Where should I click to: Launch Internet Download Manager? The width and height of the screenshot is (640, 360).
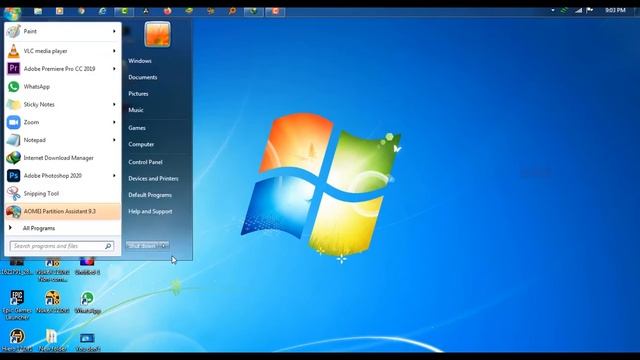(62, 158)
